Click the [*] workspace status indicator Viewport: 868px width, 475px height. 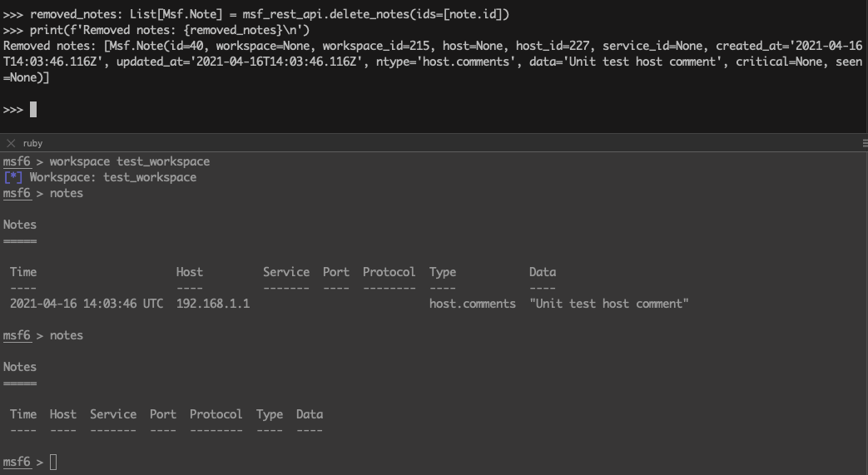[12, 177]
